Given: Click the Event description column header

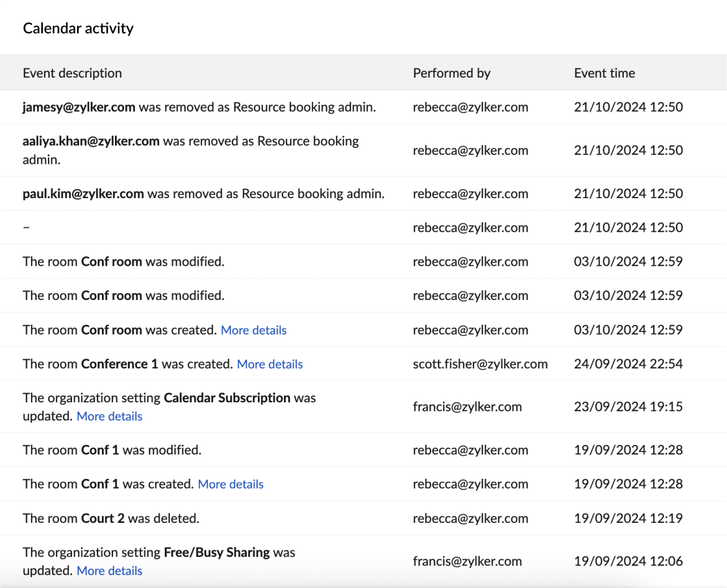Looking at the screenshot, I should (72, 73).
